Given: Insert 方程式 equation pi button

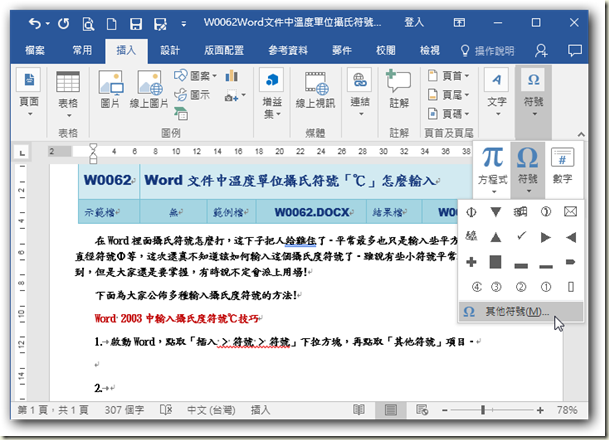Looking at the screenshot, I should pyautogui.click(x=492, y=170).
